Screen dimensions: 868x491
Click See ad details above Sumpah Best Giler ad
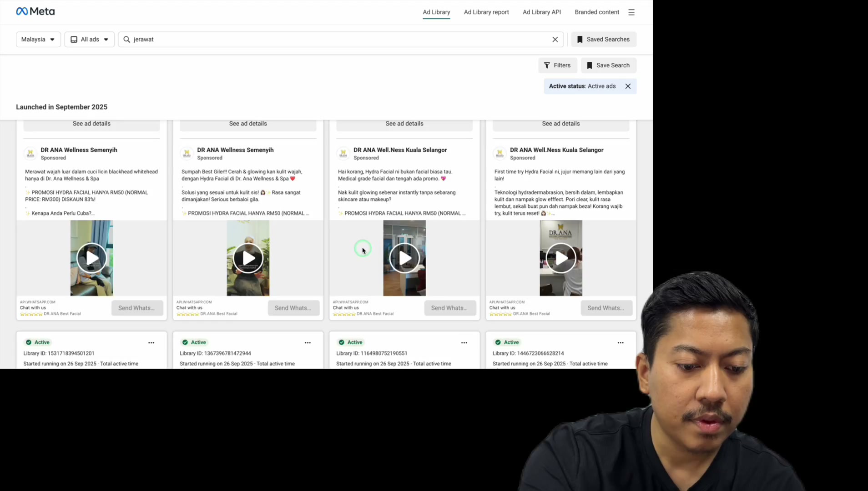248,124
